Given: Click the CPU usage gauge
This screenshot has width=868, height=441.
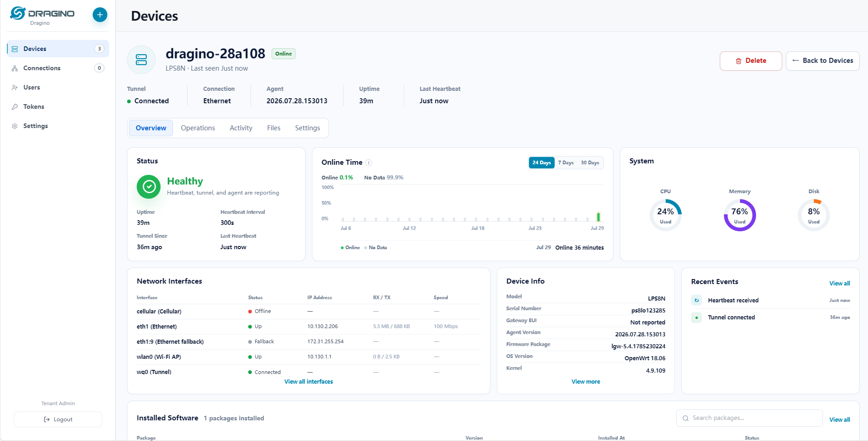Looking at the screenshot, I should click(666, 215).
